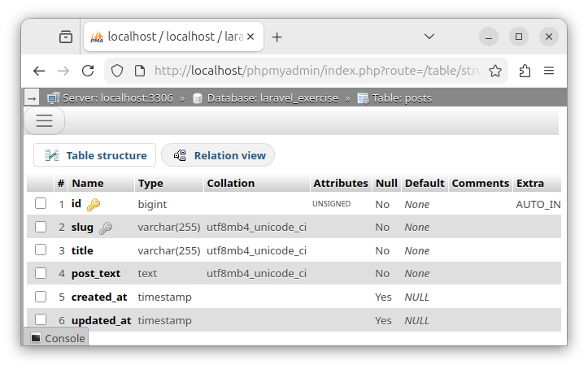This screenshot has width=588, height=369.
Task: Select the post_text column checkbox
Action: click(x=41, y=273)
